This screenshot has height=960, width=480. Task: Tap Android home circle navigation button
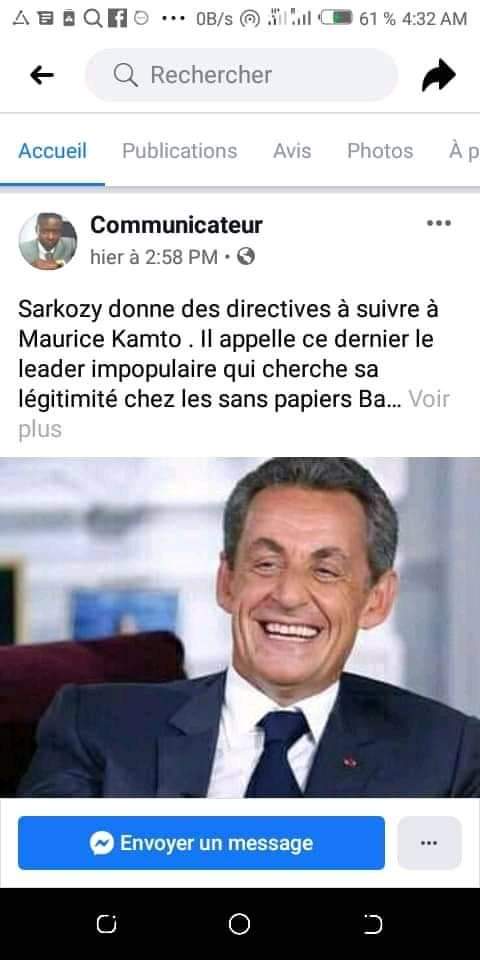coord(239,924)
